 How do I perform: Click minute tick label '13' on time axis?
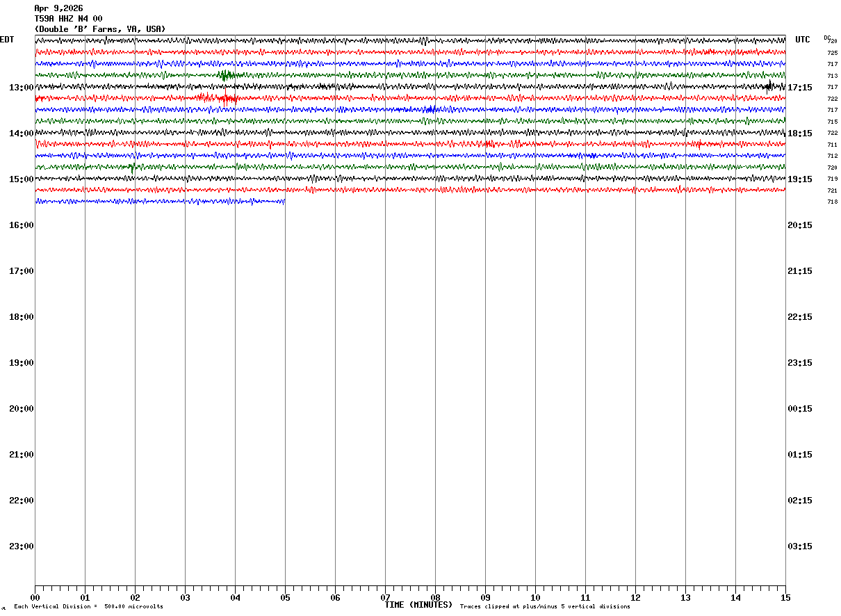click(x=685, y=598)
